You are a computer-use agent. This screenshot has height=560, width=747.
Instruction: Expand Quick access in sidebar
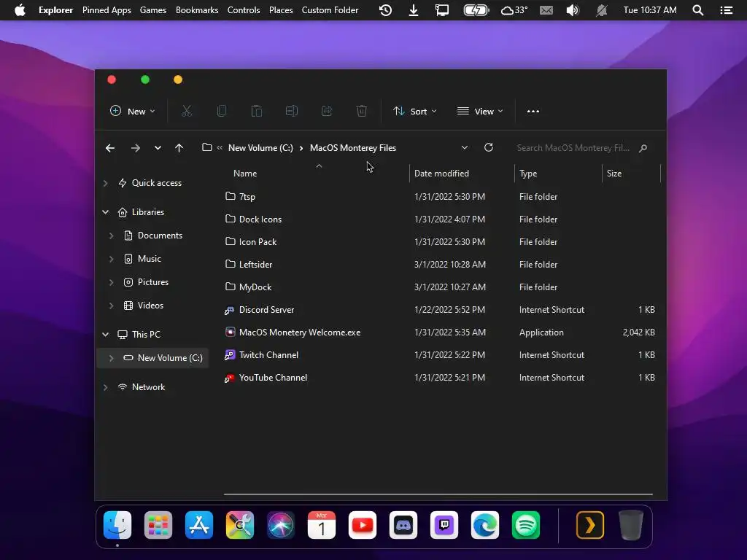point(105,183)
